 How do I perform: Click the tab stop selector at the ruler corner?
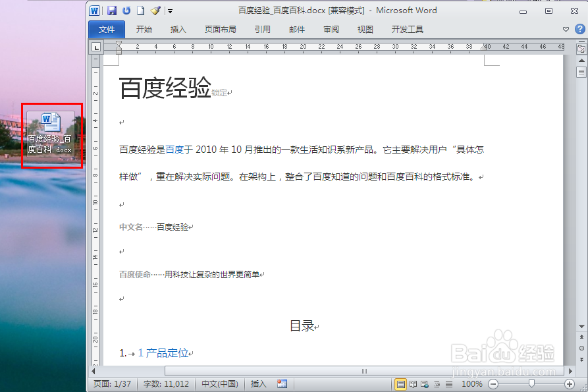[x=96, y=47]
